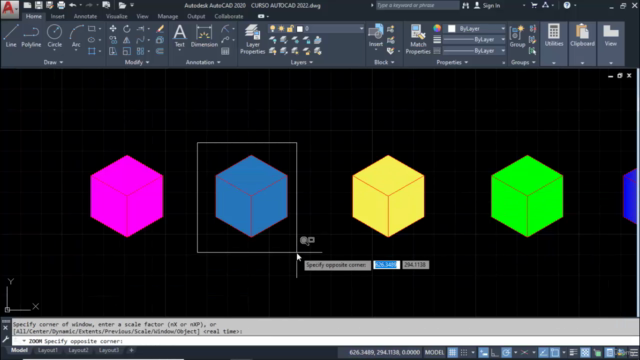Click the Offset tool
Viewport: 640px width, 360px height.
click(x=160, y=51)
